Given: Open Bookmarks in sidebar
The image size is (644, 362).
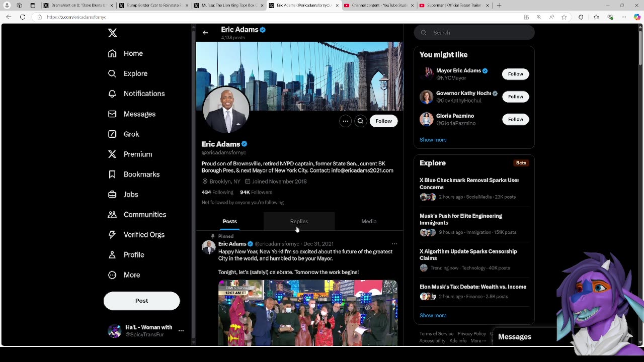Looking at the screenshot, I should coord(134,174).
